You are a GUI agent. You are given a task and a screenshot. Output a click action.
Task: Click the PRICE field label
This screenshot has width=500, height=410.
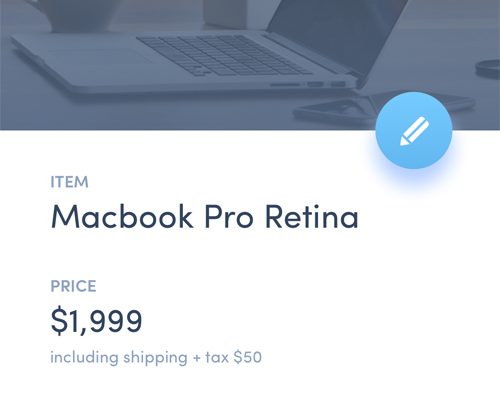click(73, 286)
